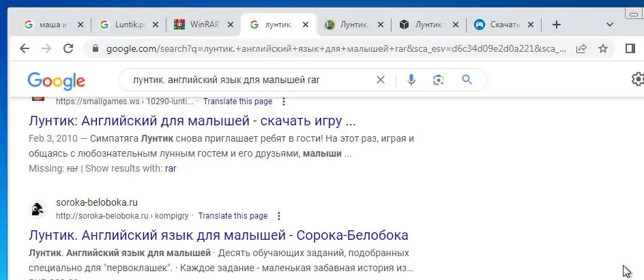The image size is (644, 280).
Task: Click the soroka-beloboka.ru site name
Action: (x=97, y=202)
